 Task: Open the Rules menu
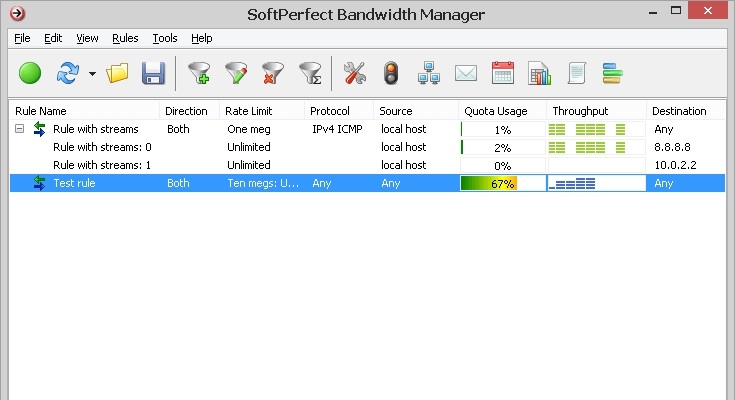tap(125, 38)
